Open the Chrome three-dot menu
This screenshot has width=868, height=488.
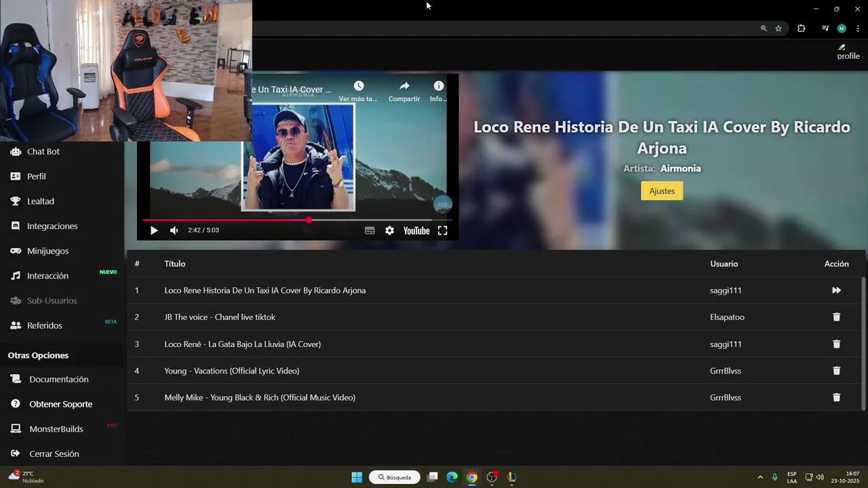coord(858,28)
